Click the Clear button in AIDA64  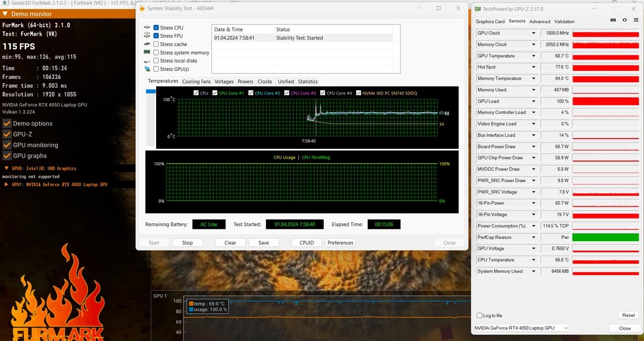click(230, 243)
